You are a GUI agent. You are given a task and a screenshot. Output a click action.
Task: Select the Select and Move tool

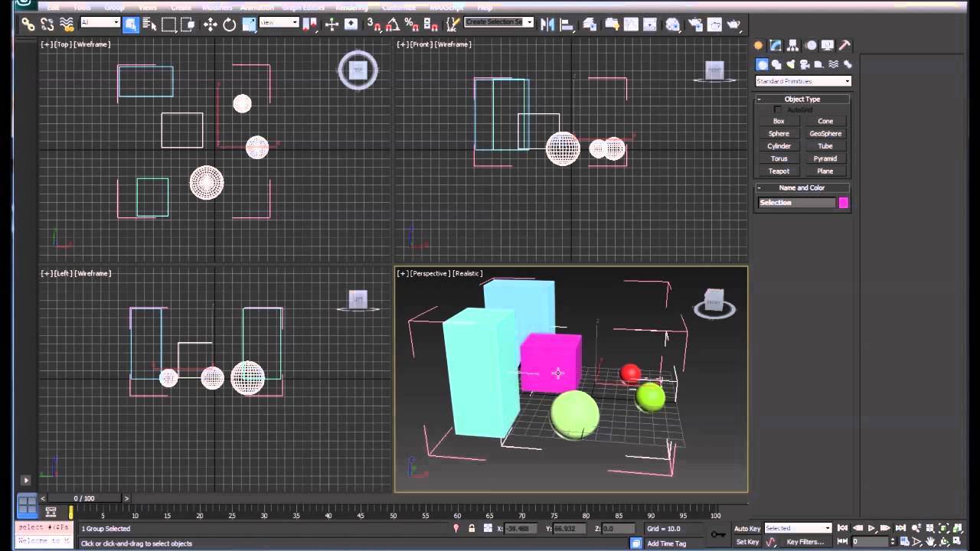(x=211, y=24)
